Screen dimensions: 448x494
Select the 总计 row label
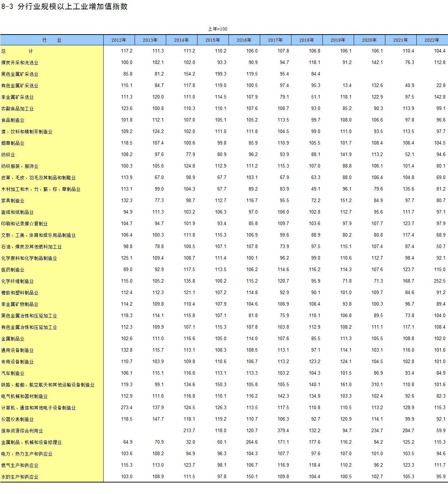(17, 51)
